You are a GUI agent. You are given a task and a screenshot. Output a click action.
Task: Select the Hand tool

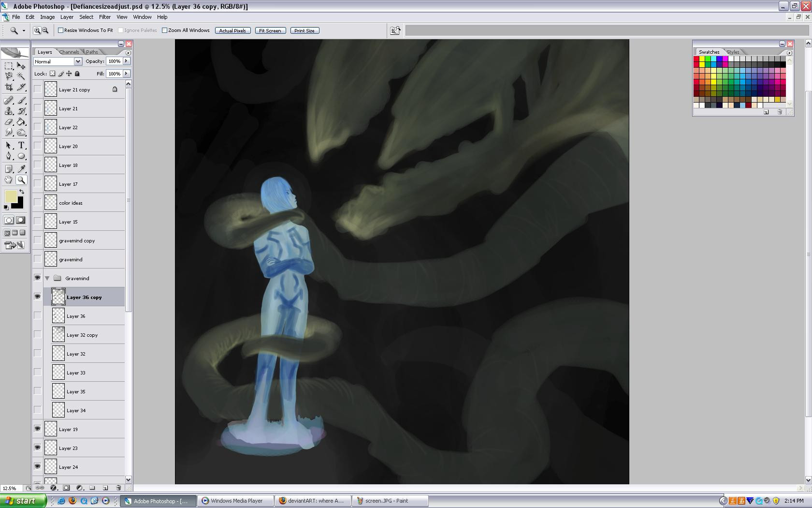9,180
